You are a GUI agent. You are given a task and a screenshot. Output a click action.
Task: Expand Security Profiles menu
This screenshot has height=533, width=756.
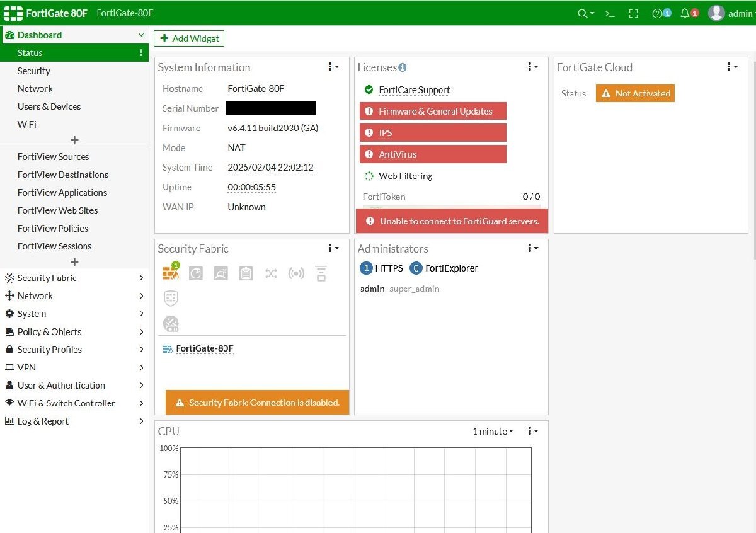(x=141, y=350)
